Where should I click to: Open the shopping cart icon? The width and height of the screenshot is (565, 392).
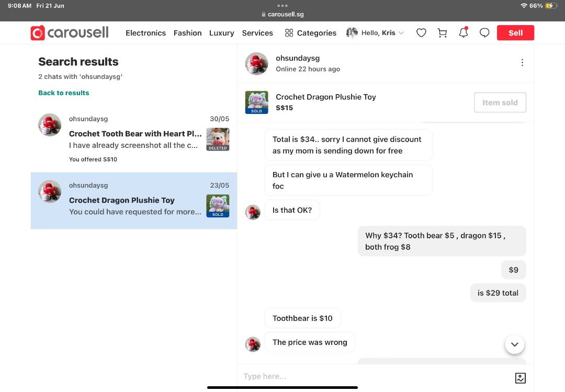(442, 33)
